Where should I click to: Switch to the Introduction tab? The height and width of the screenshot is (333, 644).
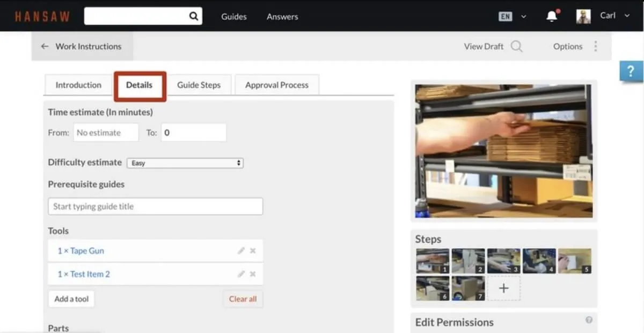click(x=78, y=85)
